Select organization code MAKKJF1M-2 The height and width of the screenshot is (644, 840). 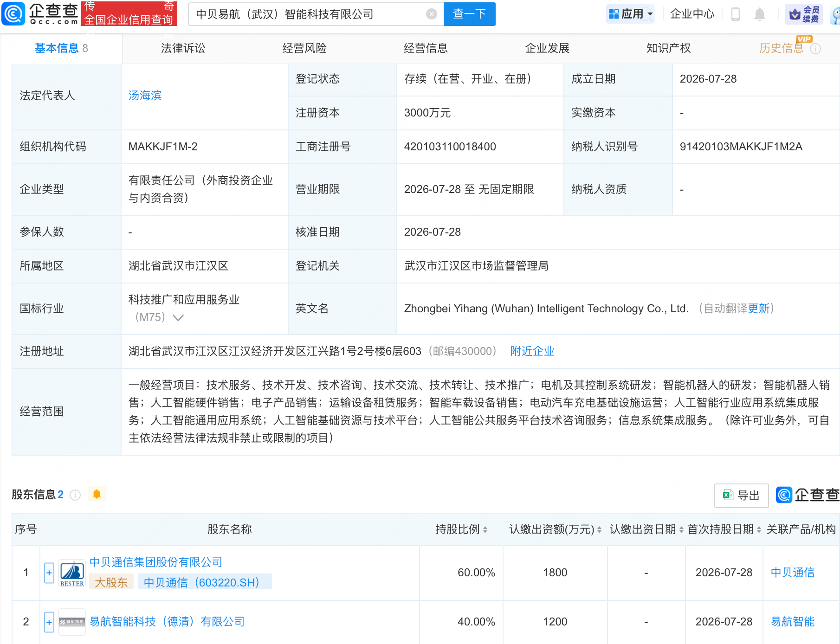tap(163, 147)
